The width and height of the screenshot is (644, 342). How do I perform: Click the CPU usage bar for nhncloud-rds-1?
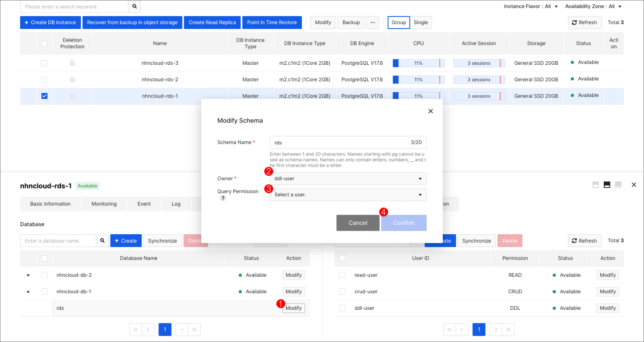click(418, 96)
